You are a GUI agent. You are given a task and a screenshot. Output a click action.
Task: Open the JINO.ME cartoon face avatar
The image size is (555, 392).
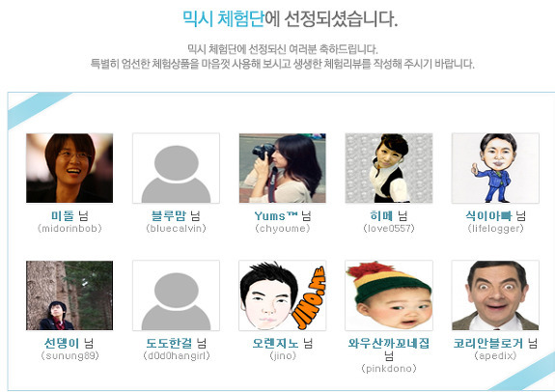tap(283, 295)
